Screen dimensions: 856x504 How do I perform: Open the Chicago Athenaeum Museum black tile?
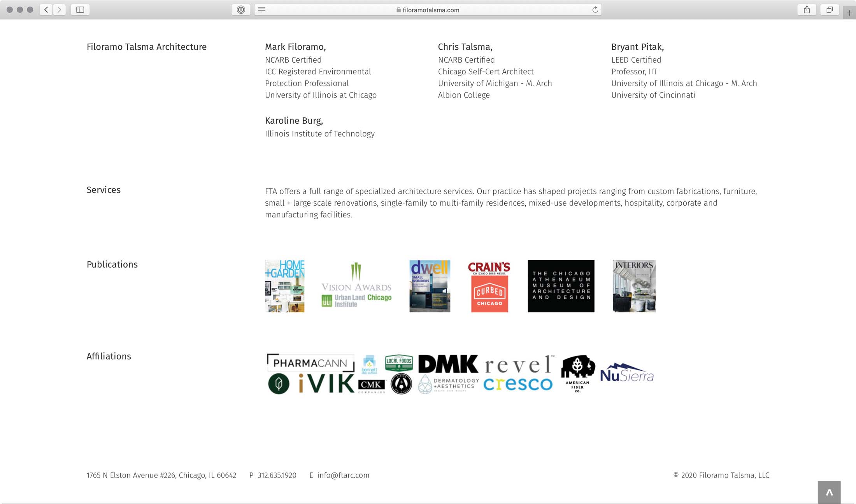tap(561, 286)
